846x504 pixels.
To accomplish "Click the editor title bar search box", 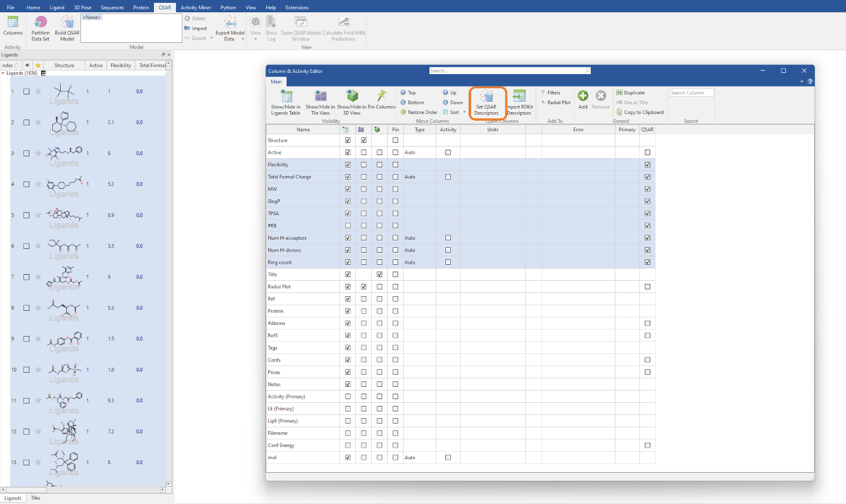I will coord(510,71).
